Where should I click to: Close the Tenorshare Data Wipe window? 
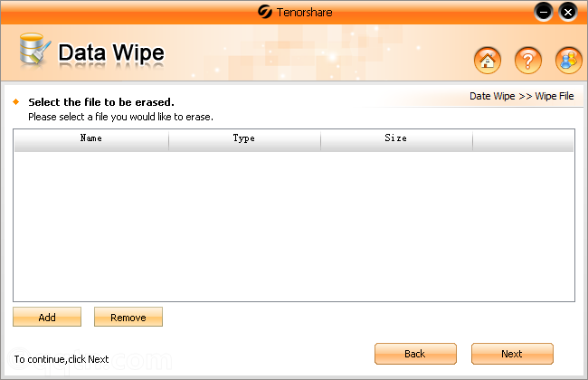click(567, 12)
